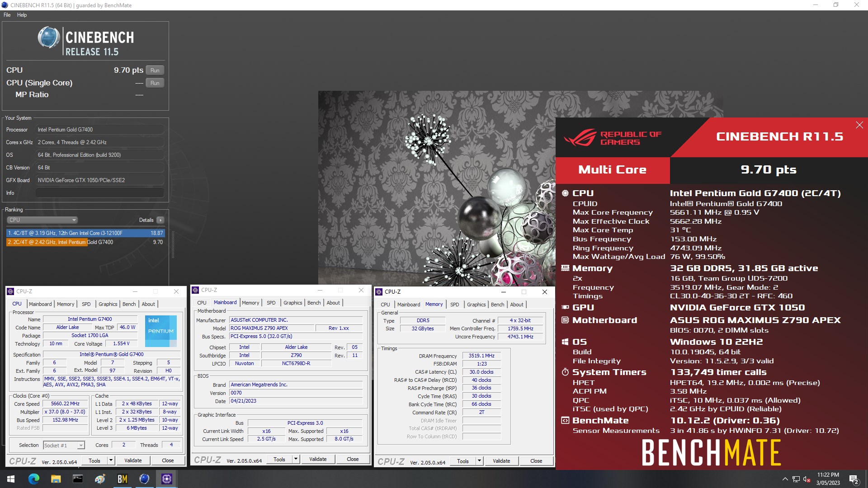The height and width of the screenshot is (488, 868).
Task: Switch to Cinebench via its taskbar icon
Action: pyautogui.click(x=144, y=479)
